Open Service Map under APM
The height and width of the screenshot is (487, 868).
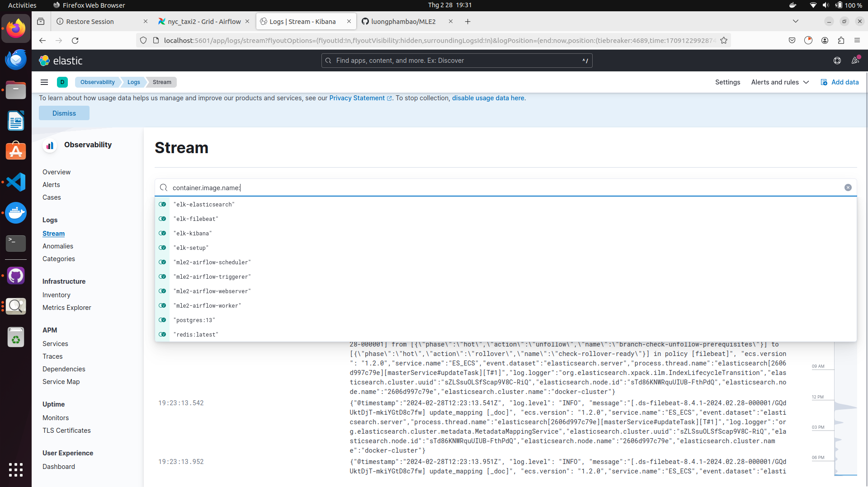pos(61,382)
